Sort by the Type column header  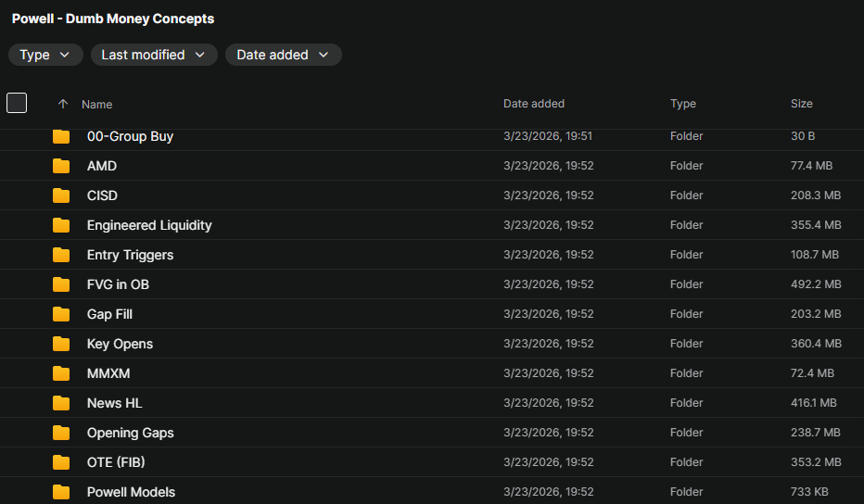tap(682, 104)
